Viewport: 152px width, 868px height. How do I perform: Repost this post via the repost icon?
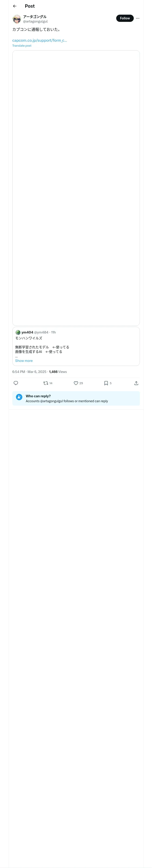[x=46, y=383]
